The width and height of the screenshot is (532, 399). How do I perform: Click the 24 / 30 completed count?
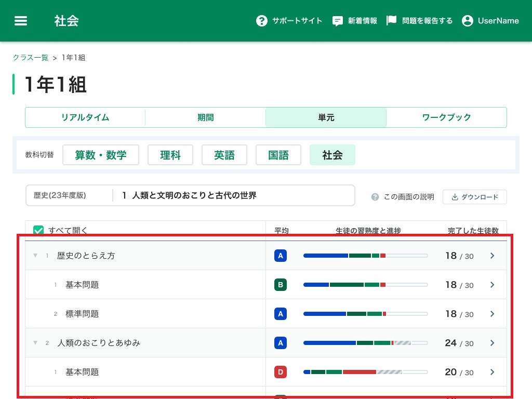coord(459,343)
